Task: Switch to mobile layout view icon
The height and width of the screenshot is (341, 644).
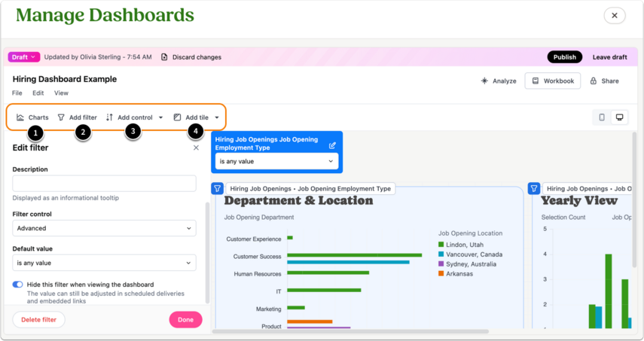Action: (x=602, y=117)
